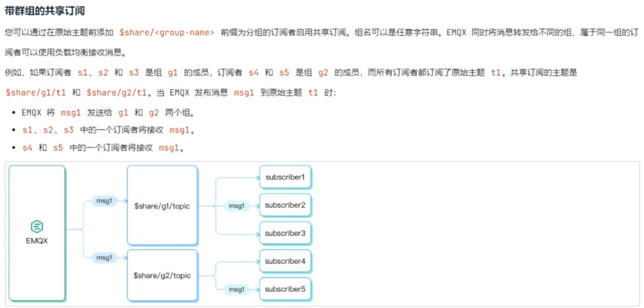Click the subscriber5 box
The height and width of the screenshot is (308, 644).
pos(285,289)
